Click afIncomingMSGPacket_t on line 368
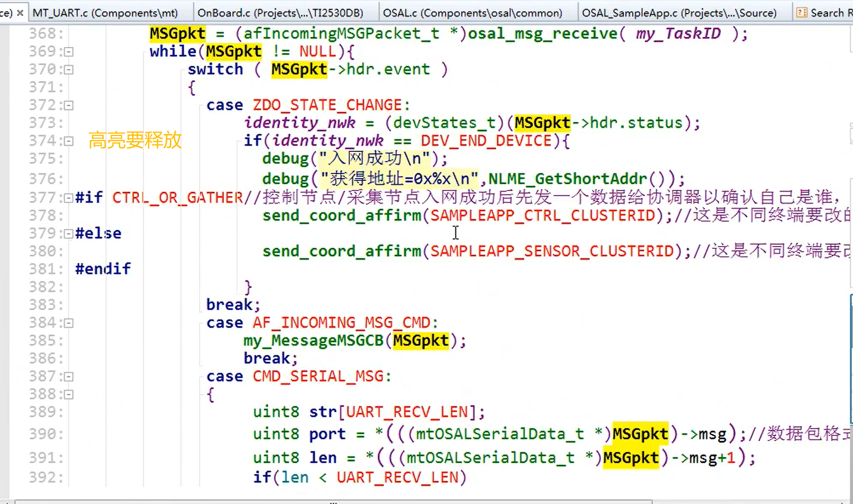This screenshot has width=853, height=504. click(x=341, y=34)
